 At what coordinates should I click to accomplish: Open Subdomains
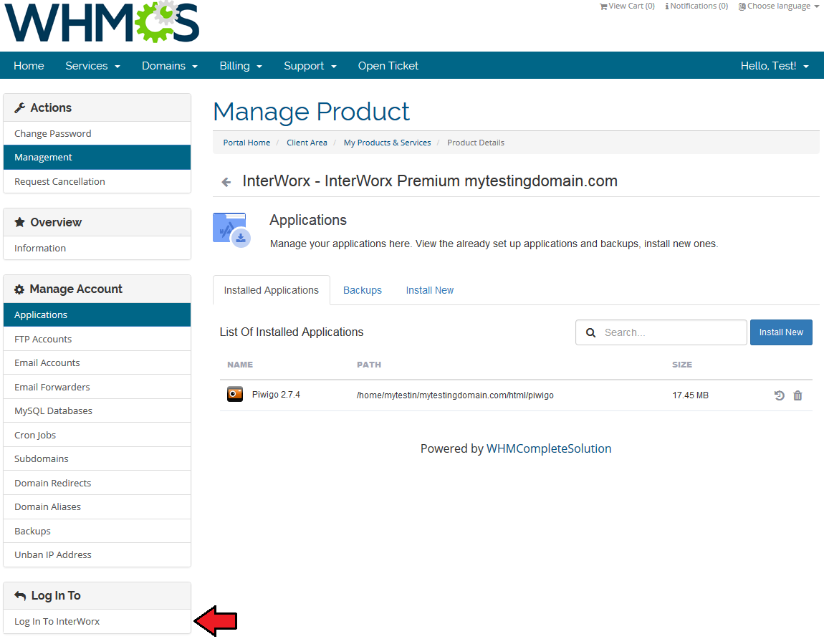click(x=97, y=458)
